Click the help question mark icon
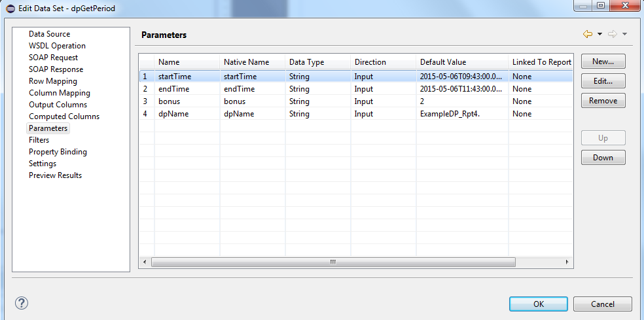The height and width of the screenshot is (320, 644). 22,304
